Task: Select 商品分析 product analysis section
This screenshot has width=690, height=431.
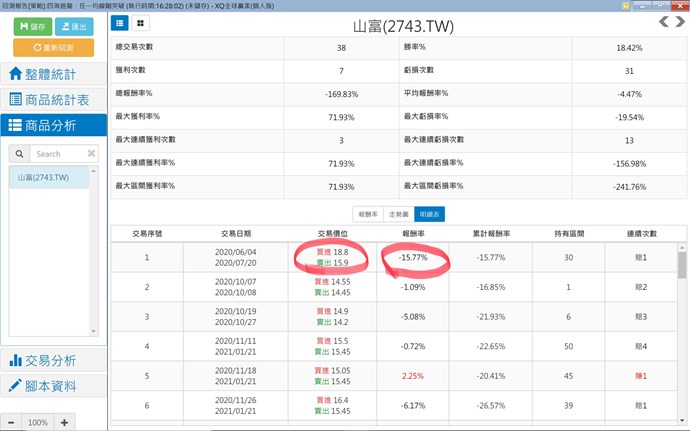Action: point(53,125)
